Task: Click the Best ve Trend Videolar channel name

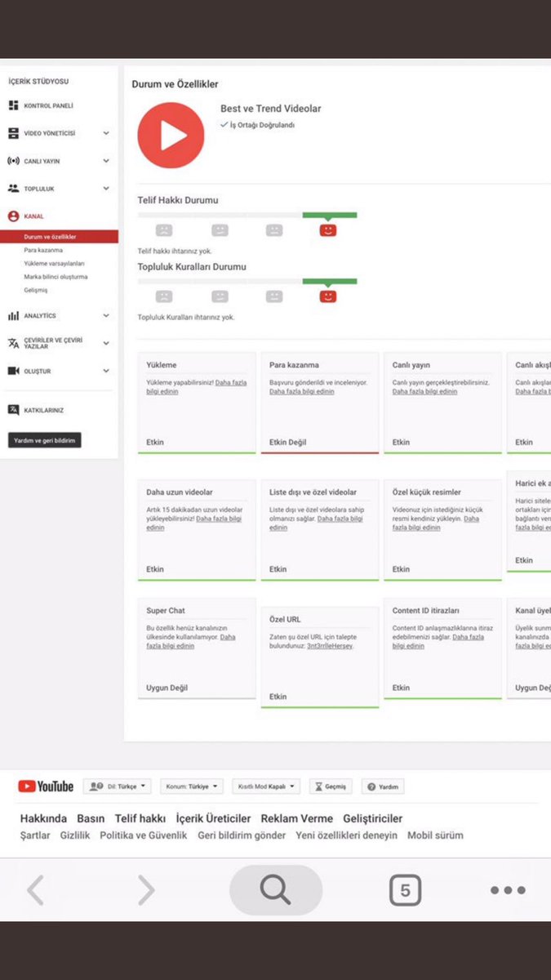Action: click(271, 109)
